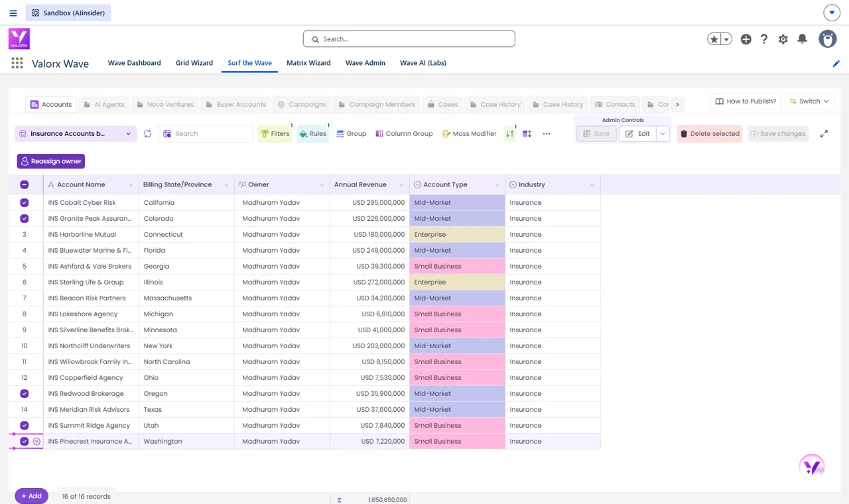Image resolution: width=849 pixels, height=504 pixels.
Task: Open the three-dot more options menu
Action: coord(547,133)
